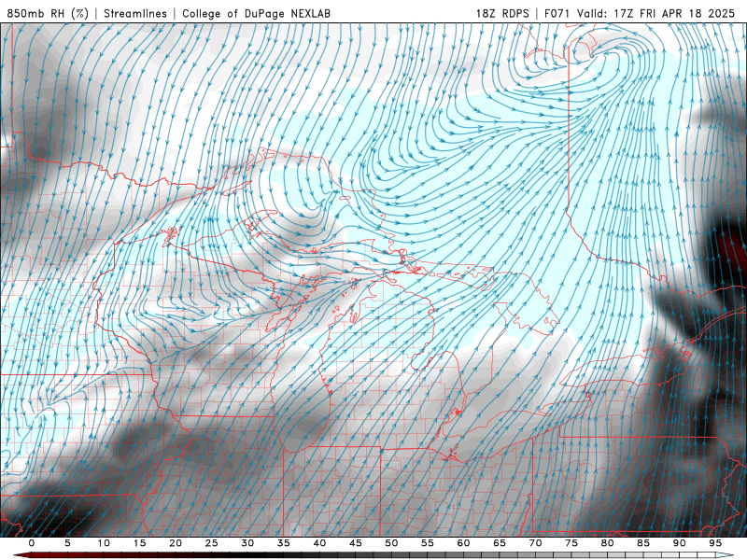Click the 65 value on the RH color scale

tap(500, 543)
